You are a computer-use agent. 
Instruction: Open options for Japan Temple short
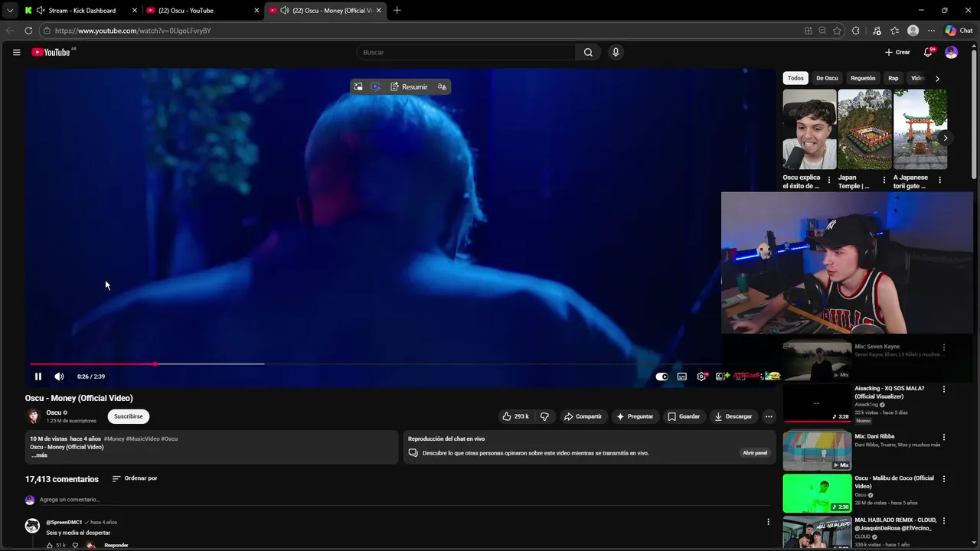pyautogui.click(x=884, y=180)
